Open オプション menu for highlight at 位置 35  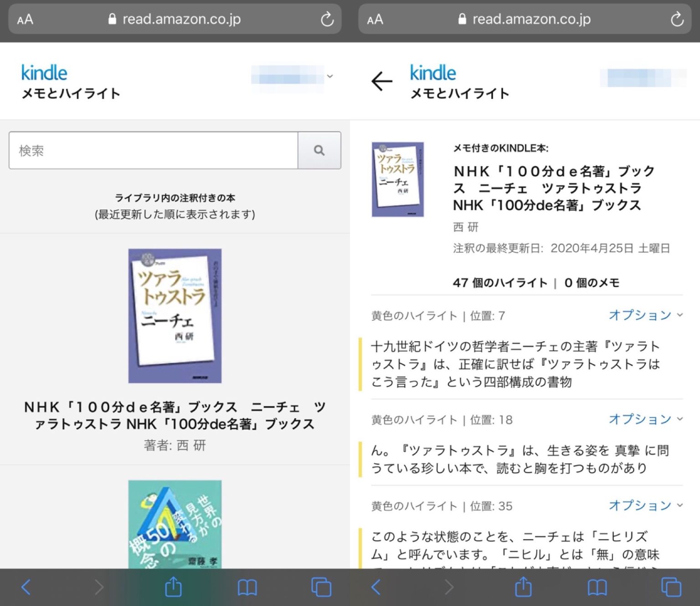coord(646,505)
